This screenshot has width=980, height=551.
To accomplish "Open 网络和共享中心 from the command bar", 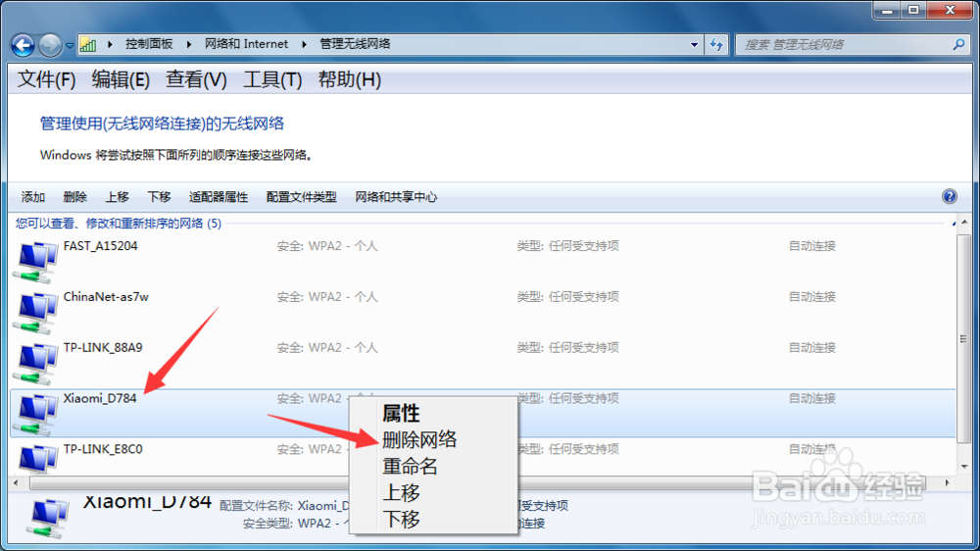I will pyautogui.click(x=396, y=197).
